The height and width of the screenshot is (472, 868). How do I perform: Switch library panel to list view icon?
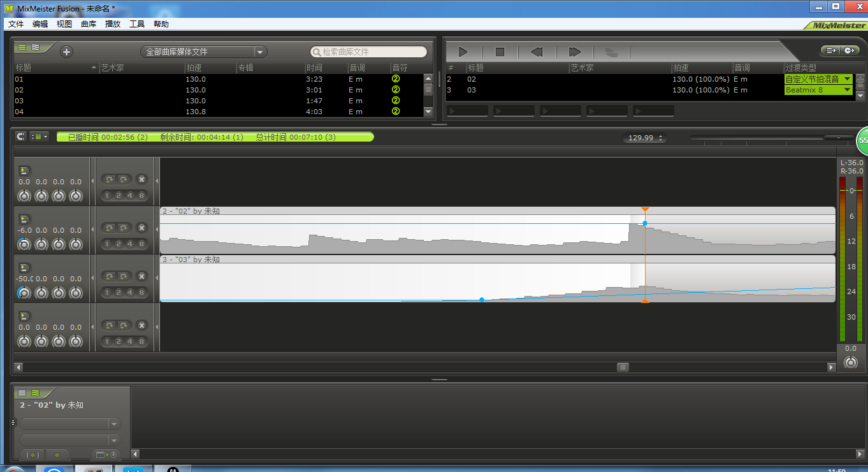point(22,47)
